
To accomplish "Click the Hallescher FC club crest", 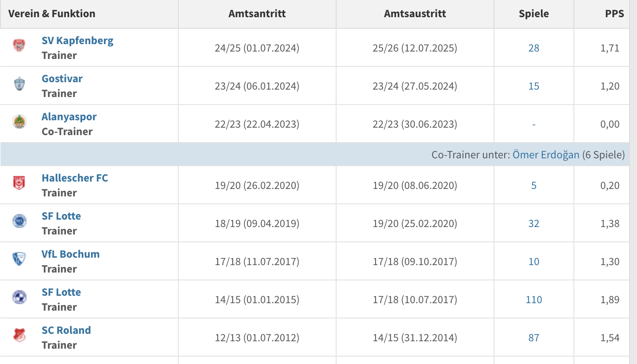I will pos(19,183).
